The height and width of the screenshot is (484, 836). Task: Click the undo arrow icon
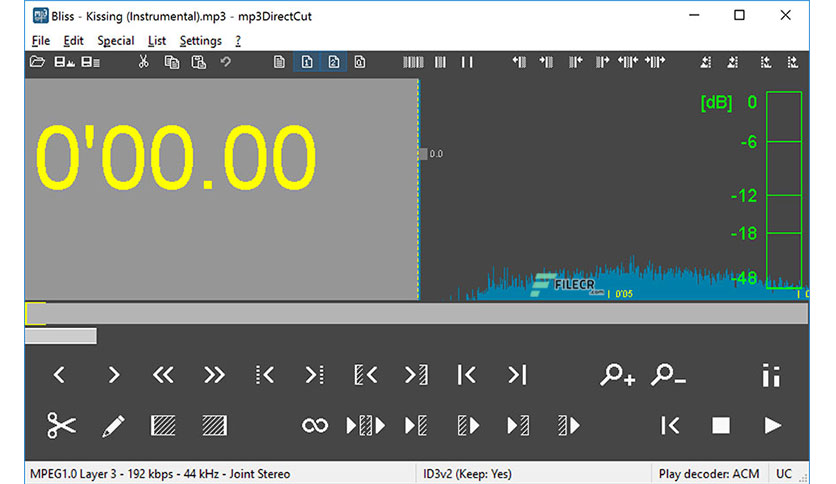pyautogui.click(x=226, y=62)
